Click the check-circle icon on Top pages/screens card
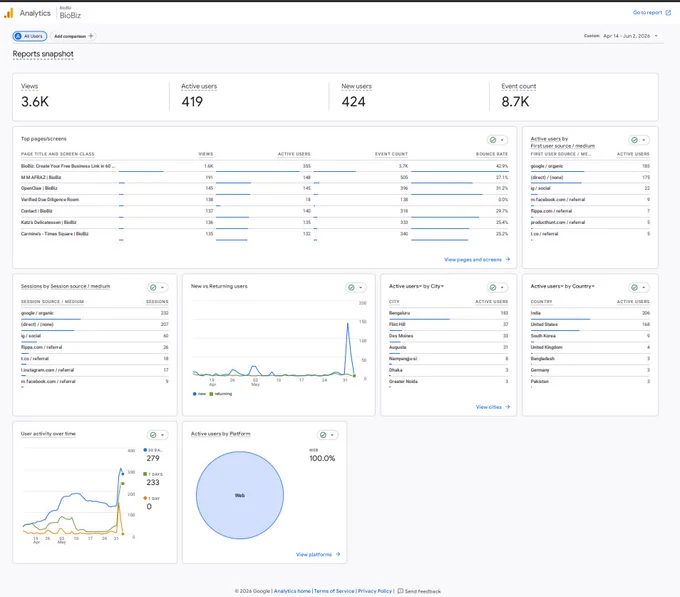680x597 pixels. tap(493, 140)
